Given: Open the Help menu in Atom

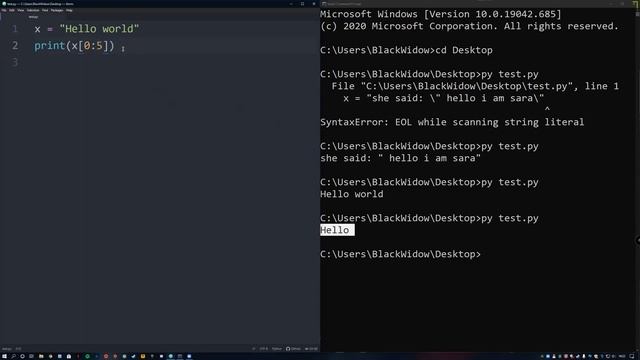Looking at the screenshot, I should pos(69,10).
